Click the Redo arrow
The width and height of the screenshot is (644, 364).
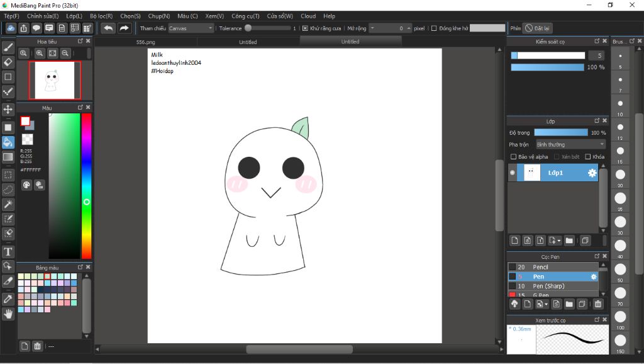click(x=124, y=28)
